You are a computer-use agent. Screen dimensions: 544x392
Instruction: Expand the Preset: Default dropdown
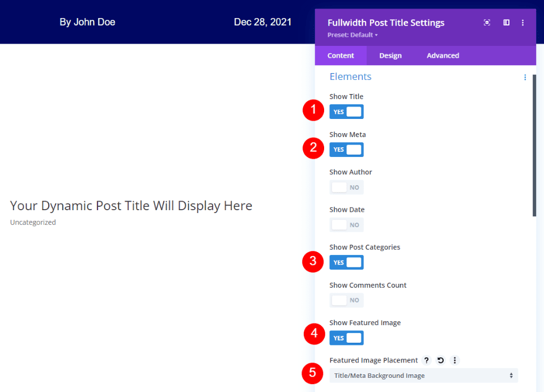click(351, 35)
